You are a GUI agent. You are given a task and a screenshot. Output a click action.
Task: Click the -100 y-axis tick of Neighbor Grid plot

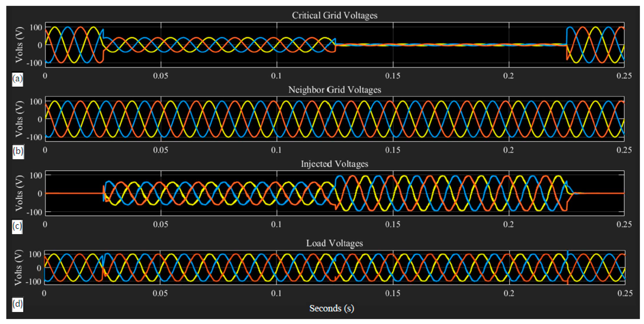(35, 137)
